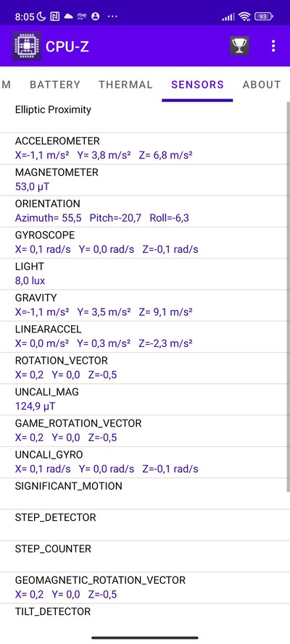Tap the CPU-Z chip logo
Image resolution: width=290 pixels, height=644 pixels.
click(x=27, y=46)
